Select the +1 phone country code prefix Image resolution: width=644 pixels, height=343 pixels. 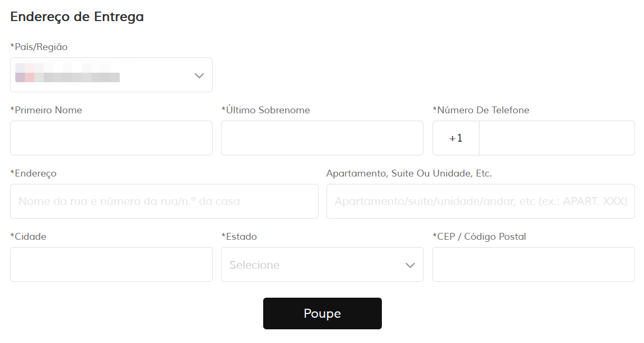[x=456, y=138]
